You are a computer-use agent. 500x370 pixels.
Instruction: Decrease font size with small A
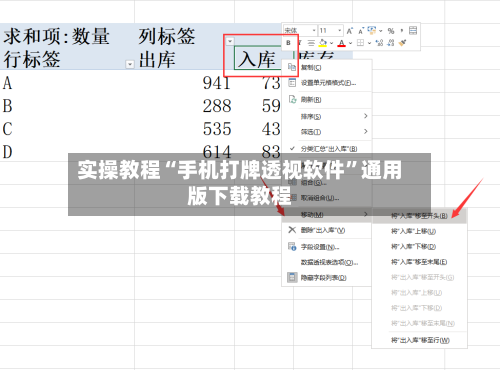point(361,31)
